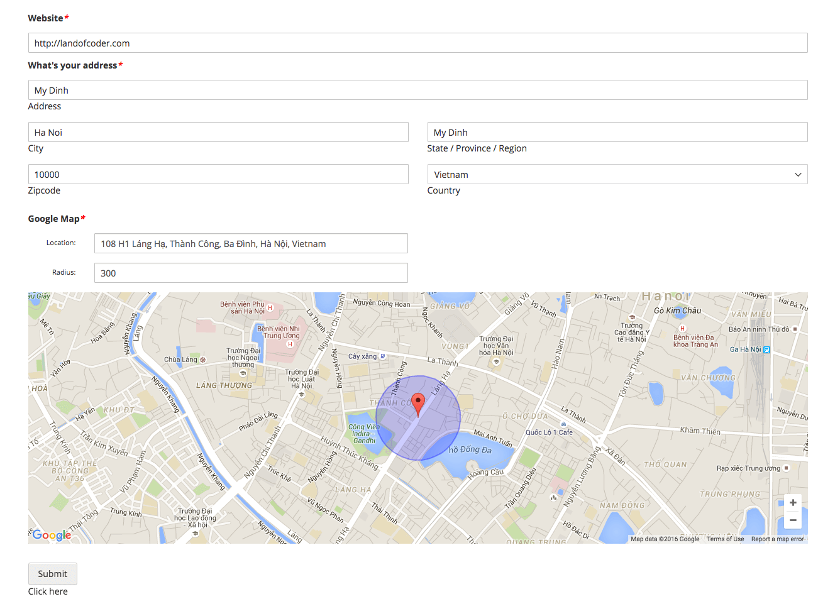Open Terms of Use map link
The width and height of the screenshot is (840, 616).
point(725,539)
